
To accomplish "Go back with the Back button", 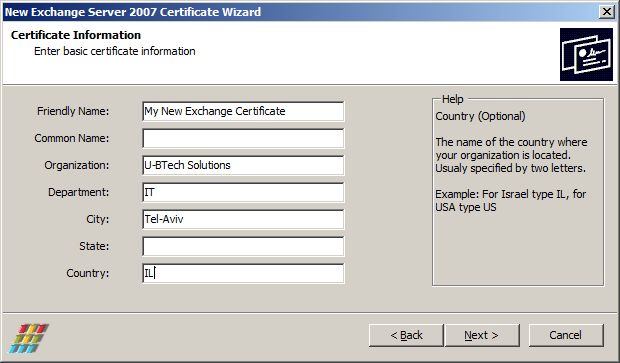I will click(x=406, y=335).
